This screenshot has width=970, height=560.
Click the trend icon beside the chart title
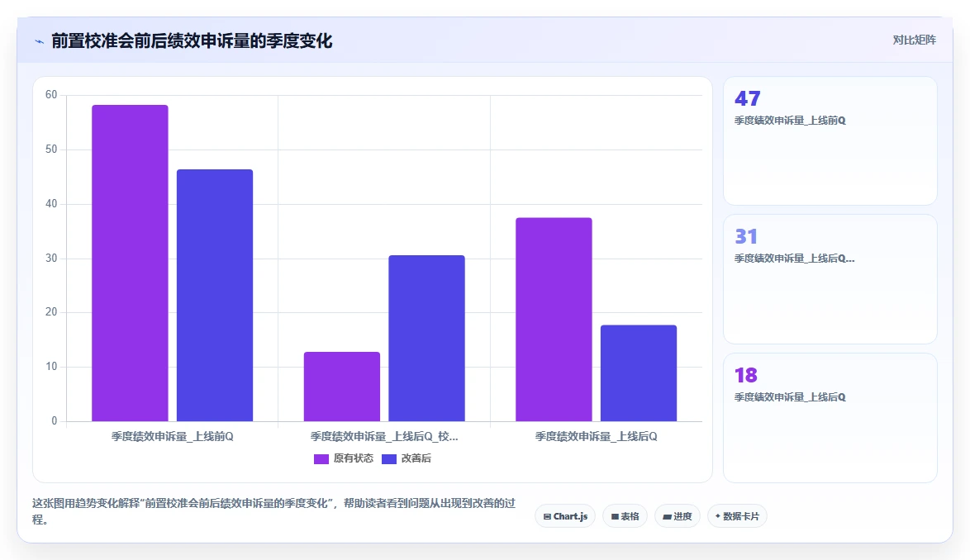[x=39, y=41]
